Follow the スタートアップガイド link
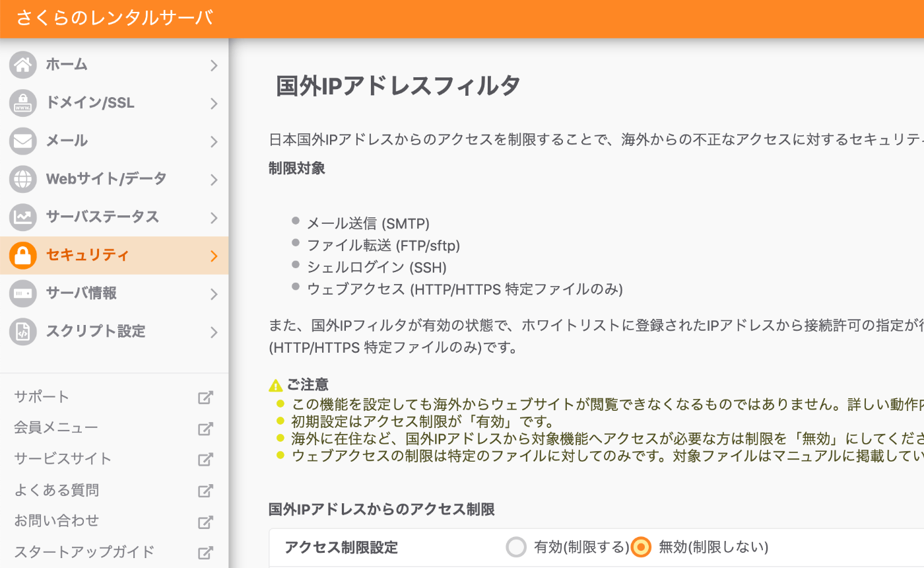The height and width of the screenshot is (568, 924). (x=84, y=551)
